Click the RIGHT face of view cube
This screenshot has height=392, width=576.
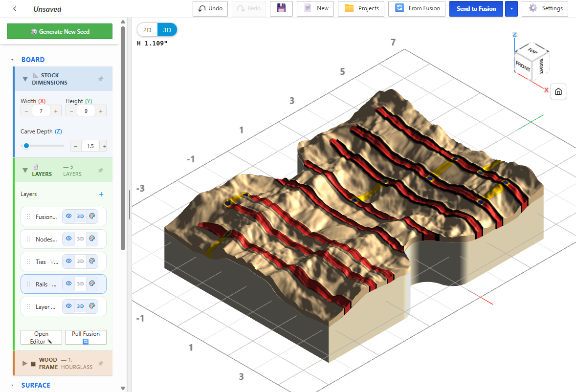(x=541, y=66)
